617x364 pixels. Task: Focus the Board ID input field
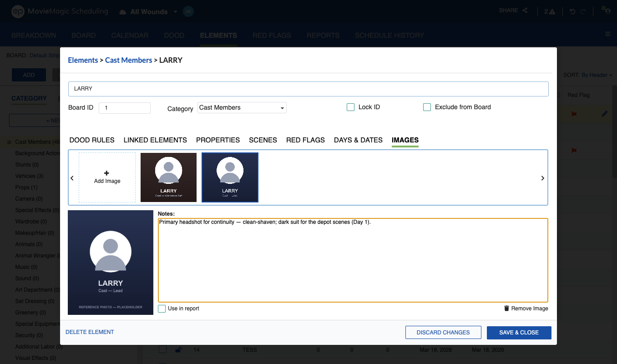(x=125, y=108)
